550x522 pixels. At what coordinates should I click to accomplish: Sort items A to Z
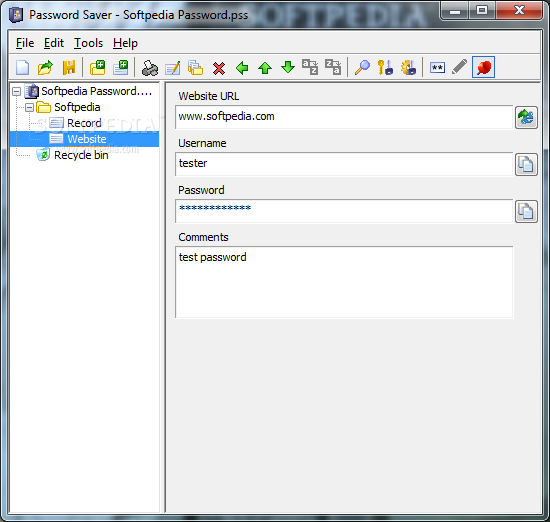point(310,67)
